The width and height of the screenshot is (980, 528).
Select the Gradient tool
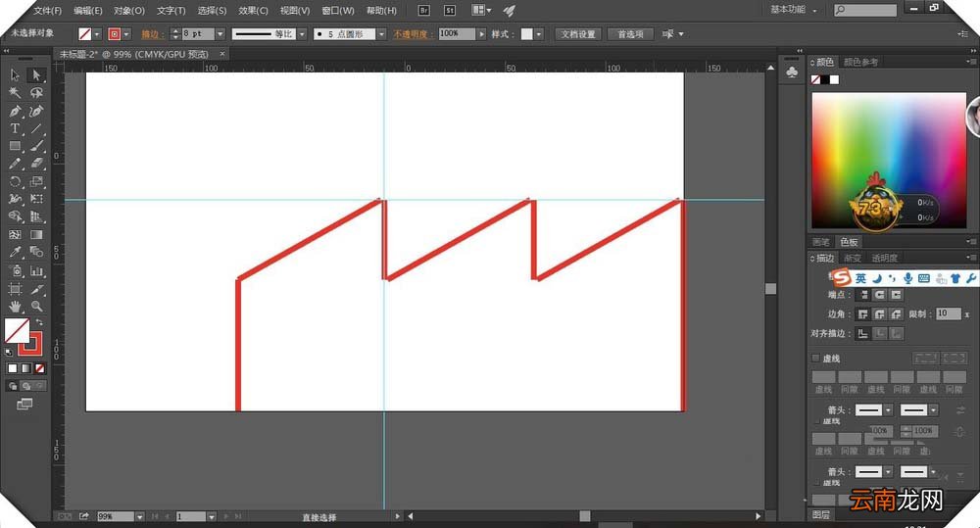36,235
